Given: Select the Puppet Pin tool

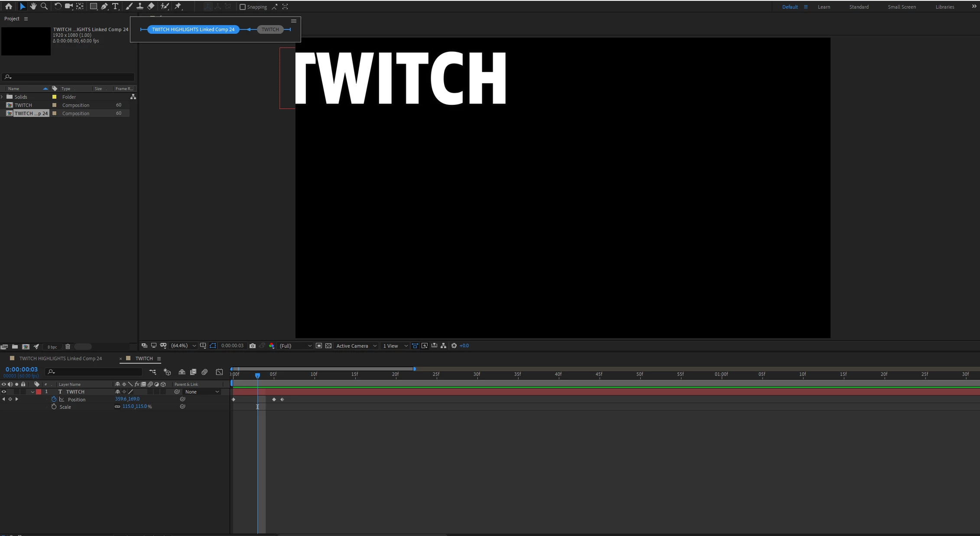Looking at the screenshot, I should pyautogui.click(x=178, y=6).
